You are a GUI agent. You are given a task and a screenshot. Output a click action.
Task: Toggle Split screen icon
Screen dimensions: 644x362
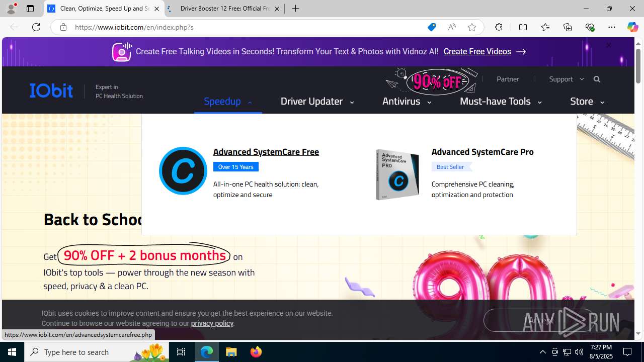coord(523,27)
